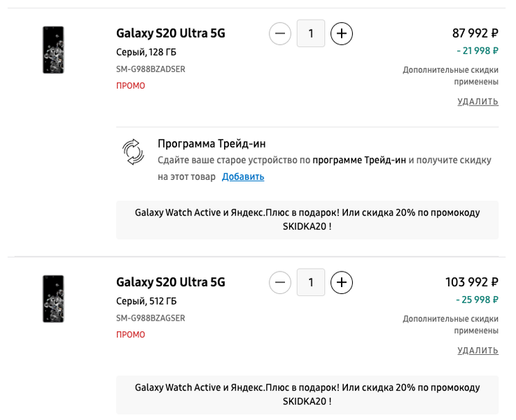Open Galaxy S20 Ultra 5G 128 ГБ title

[171, 33]
